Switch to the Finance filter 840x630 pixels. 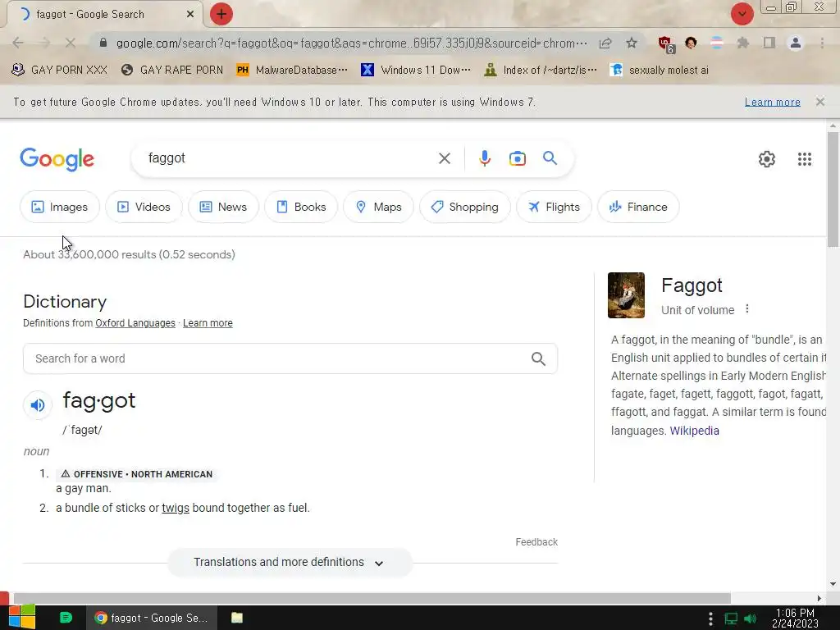coord(638,207)
